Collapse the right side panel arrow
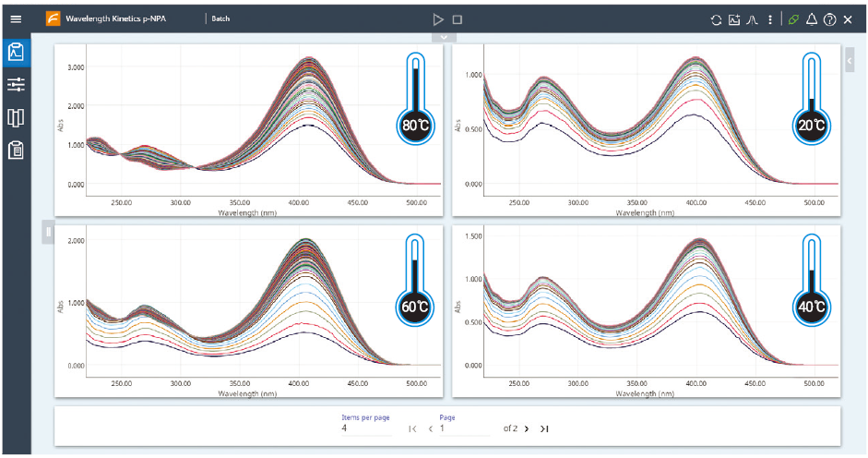This screenshot has height=458, width=868. click(x=850, y=60)
